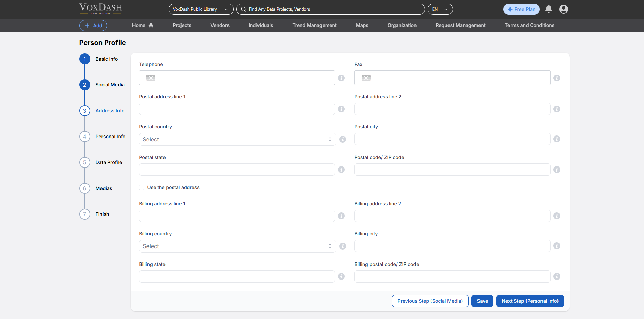Focus the Postal state field
The image size is (644, 319).
[237, 170]
